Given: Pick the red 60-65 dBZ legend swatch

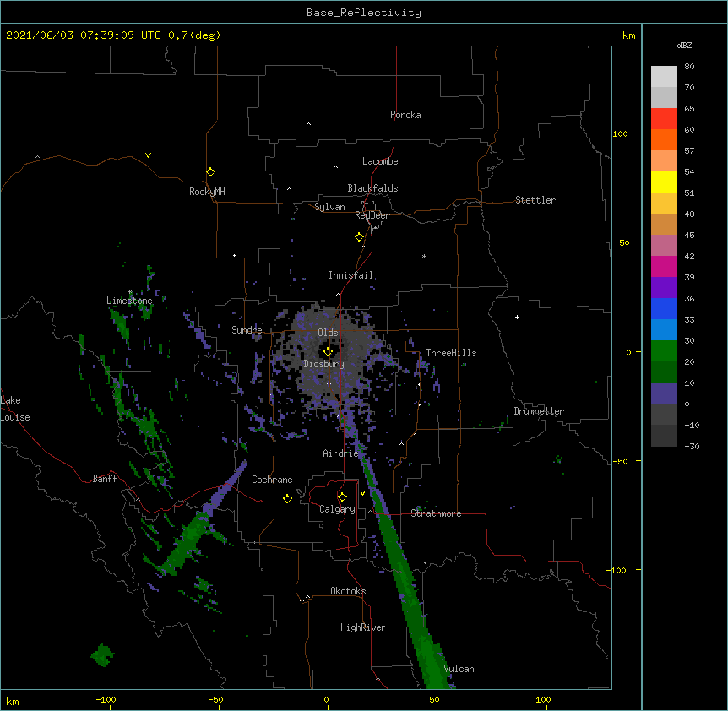Looking at the screenshot, I should pos(664,119).
